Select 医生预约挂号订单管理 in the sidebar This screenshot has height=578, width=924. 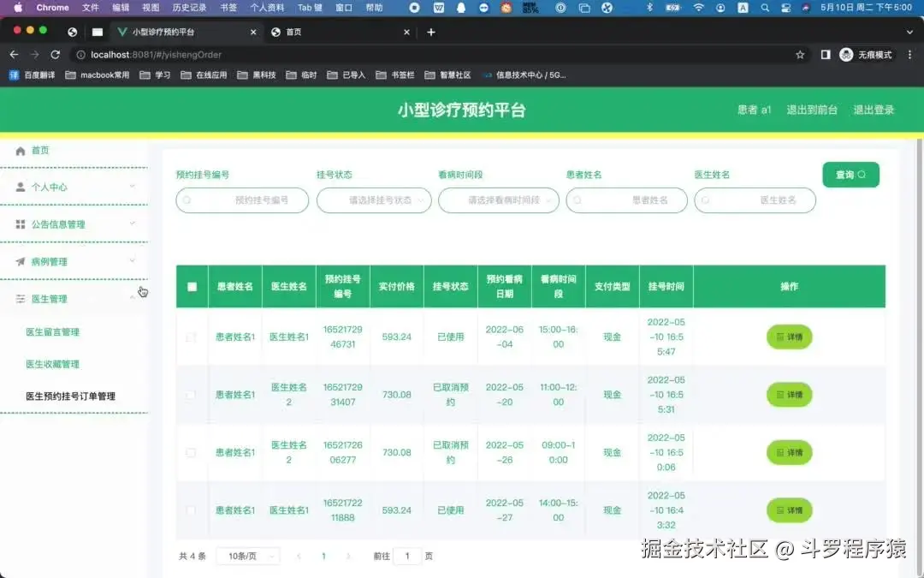click(x=71, y=396)
